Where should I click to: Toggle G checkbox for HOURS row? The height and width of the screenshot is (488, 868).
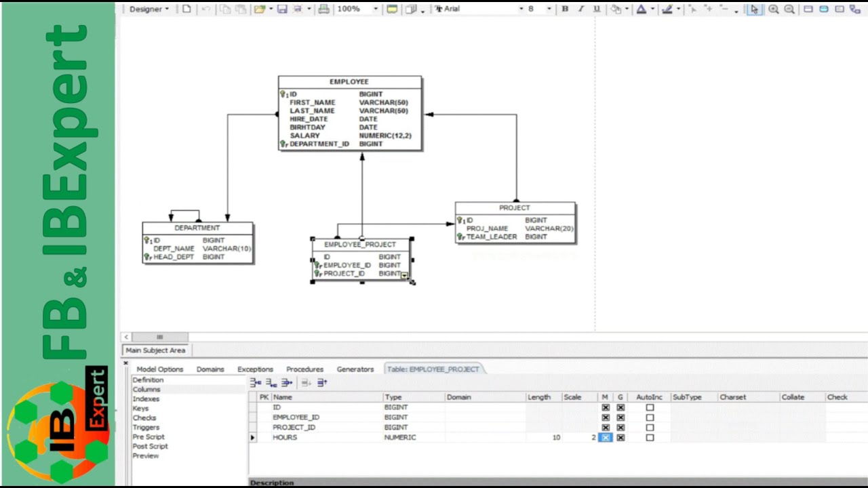(x=620, y=438)
